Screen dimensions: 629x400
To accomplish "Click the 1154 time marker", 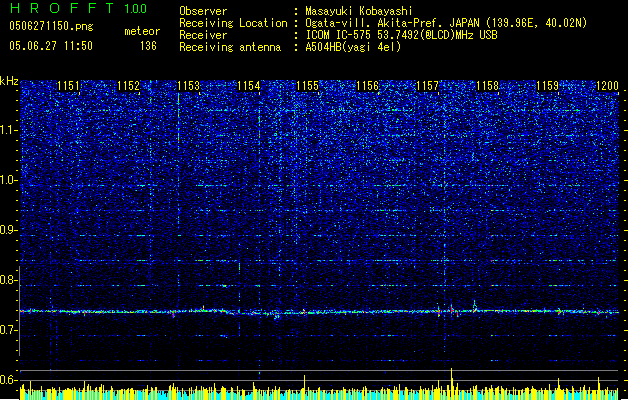I will pyautogui.click(x=248, y=85).
